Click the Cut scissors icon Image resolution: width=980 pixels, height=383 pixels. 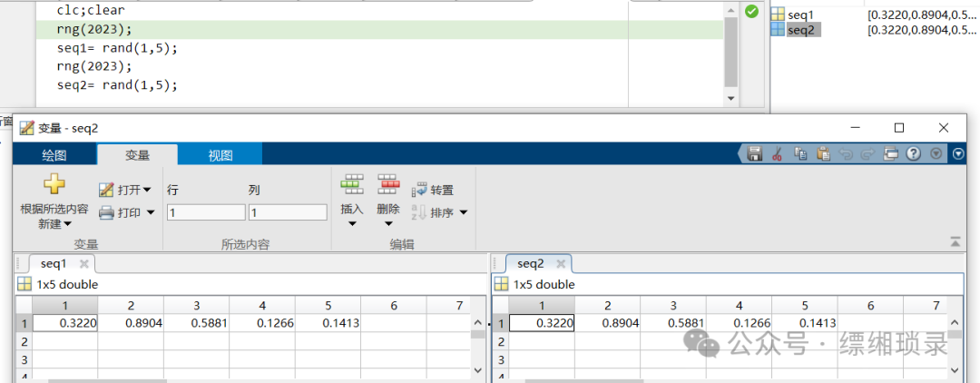click(777, 154)
